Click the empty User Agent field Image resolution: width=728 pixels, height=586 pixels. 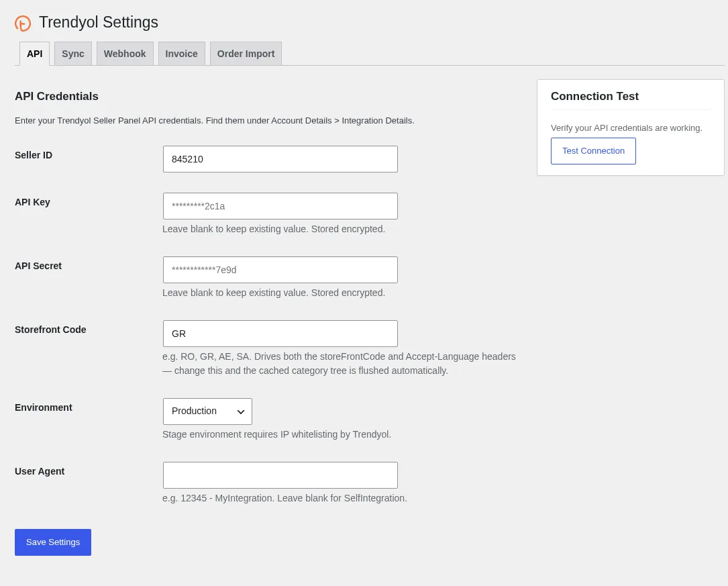coord(280,475)
